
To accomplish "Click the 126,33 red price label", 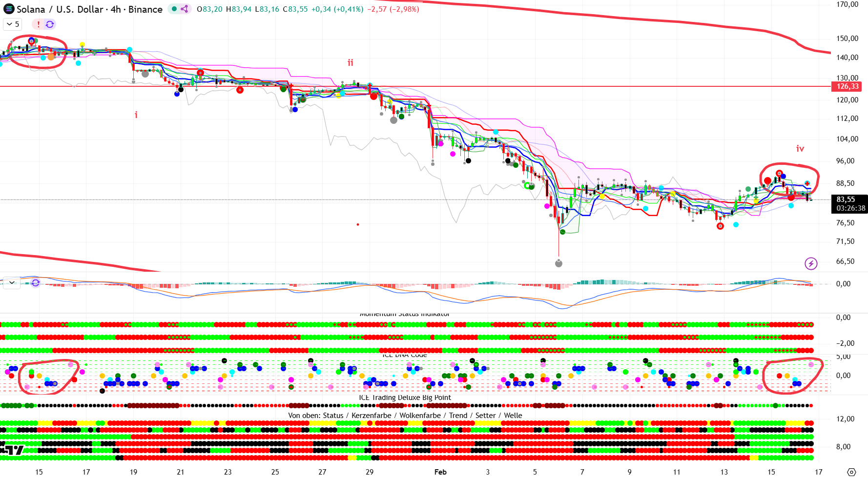I will pyautogui.click(x=847, y=86).
